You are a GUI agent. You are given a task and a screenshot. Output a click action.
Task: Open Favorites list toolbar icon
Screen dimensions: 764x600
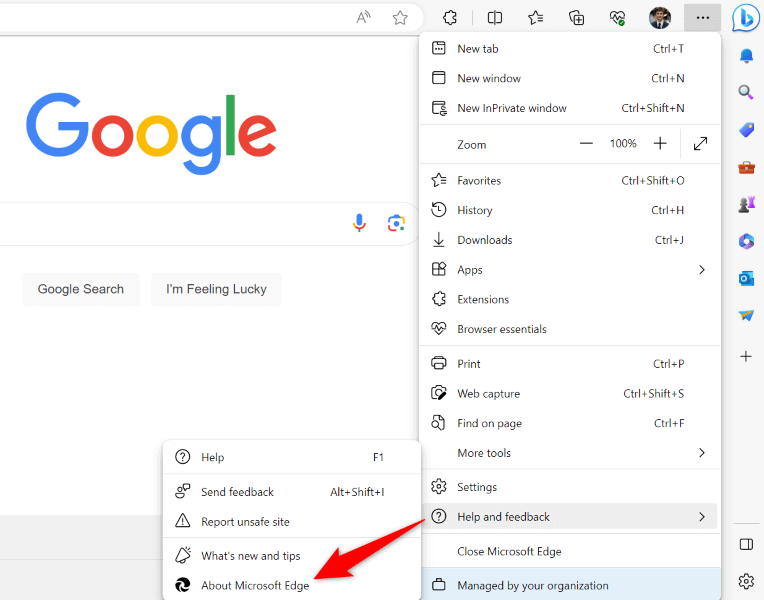535,18
